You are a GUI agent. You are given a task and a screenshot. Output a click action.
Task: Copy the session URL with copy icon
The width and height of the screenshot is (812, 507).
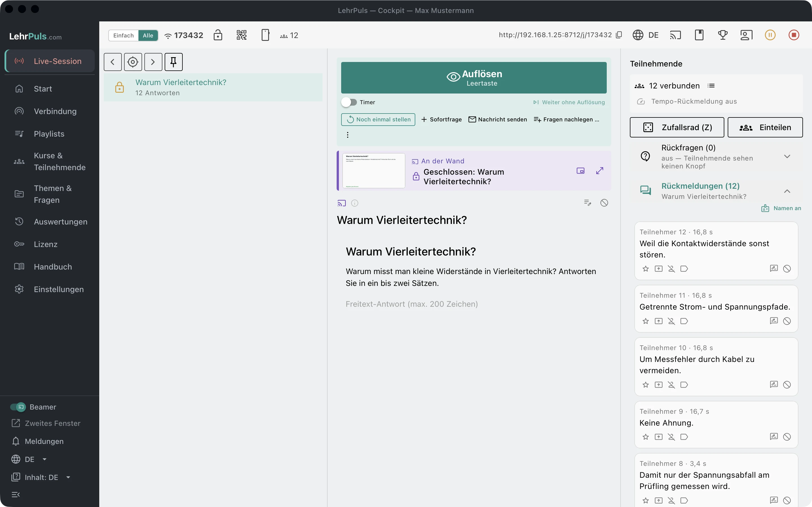(x=619, y=35)
